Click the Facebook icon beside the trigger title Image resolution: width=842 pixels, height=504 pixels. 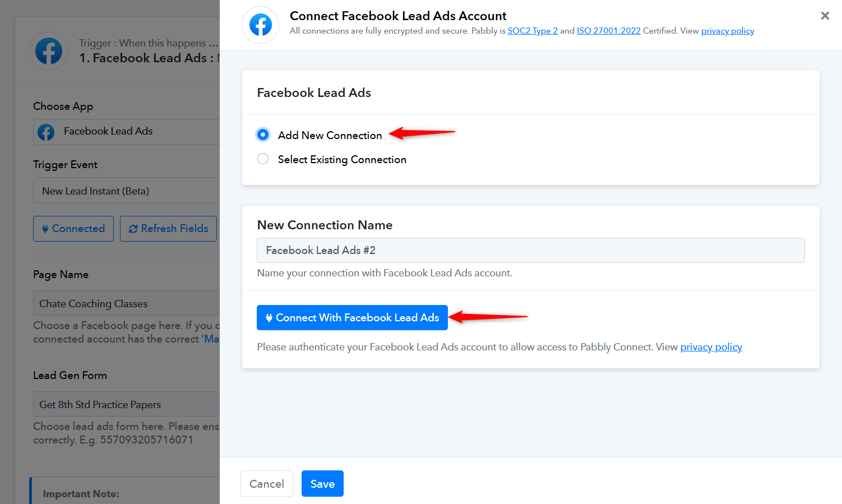49,51
